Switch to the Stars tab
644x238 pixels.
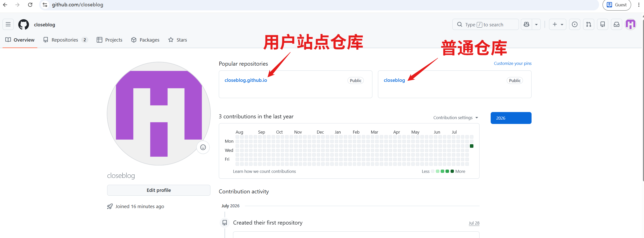[178, 40]
